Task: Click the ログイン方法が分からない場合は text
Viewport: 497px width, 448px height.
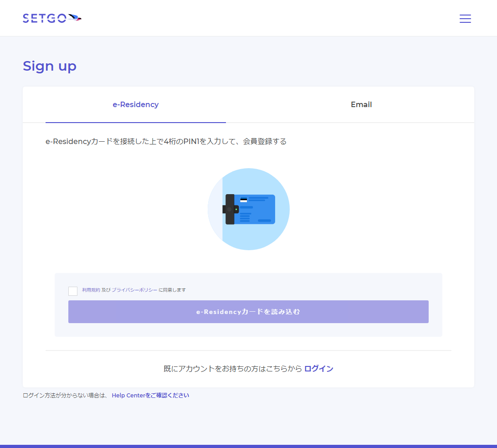Action: [65, 396]
